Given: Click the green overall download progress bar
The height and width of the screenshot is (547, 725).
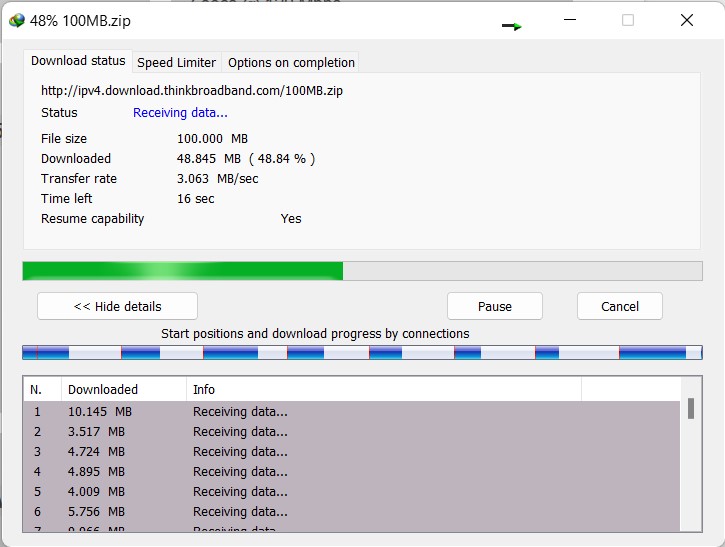Looking at the screenshot, I should click(362, 271).
